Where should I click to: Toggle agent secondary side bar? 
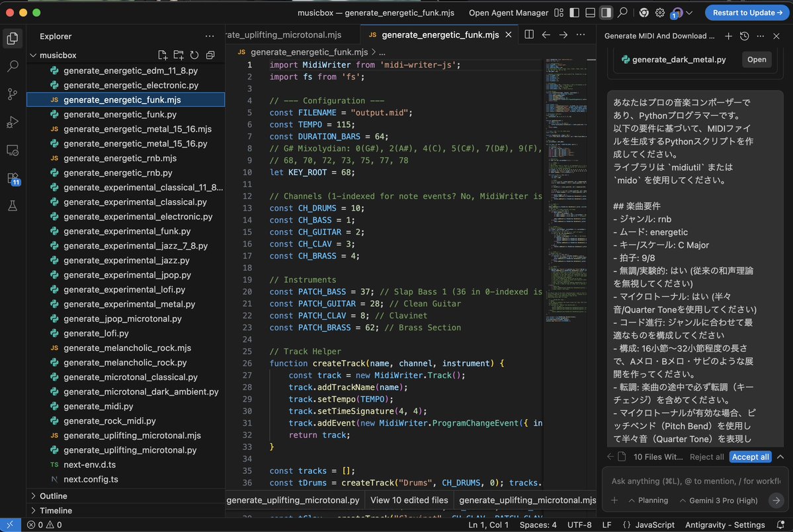(606, 13)
